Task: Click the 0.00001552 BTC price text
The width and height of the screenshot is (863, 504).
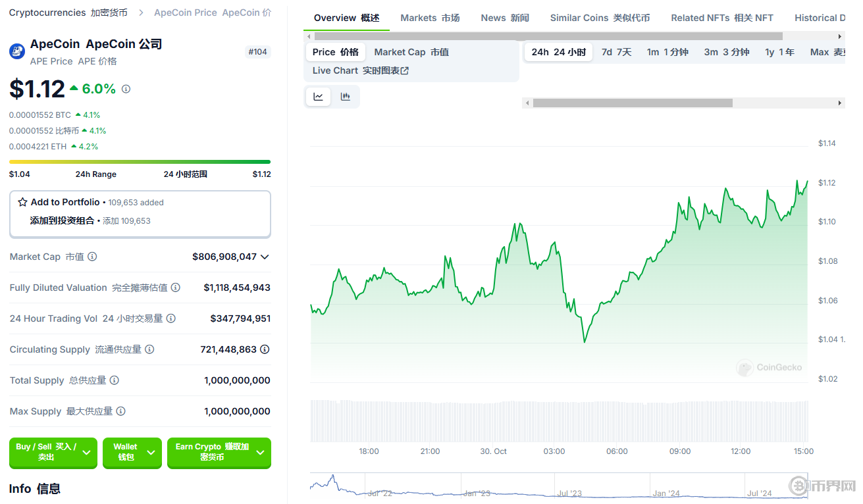Action: [40, 115]
